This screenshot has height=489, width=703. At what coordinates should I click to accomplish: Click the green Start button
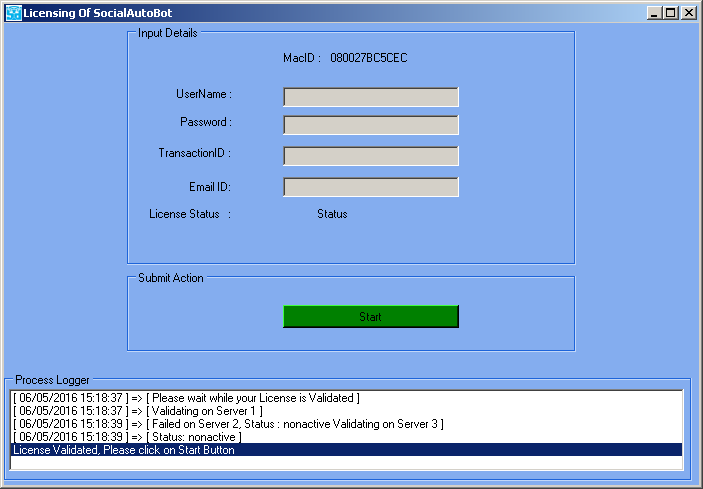(x=371, y=316)
